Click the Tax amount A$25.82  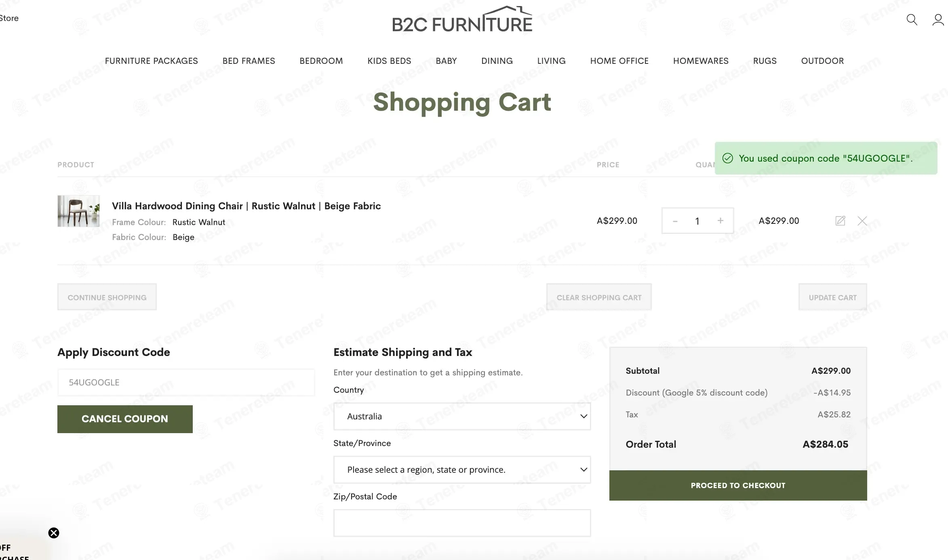pyautogui.click(x=834, y=415)
